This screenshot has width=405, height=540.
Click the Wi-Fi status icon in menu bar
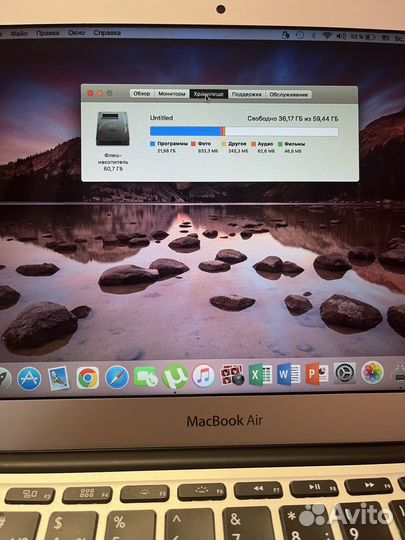pos(327,35)
